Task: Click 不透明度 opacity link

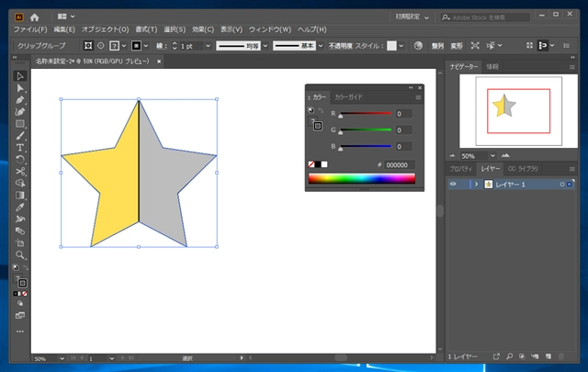Action: point(341,46)
